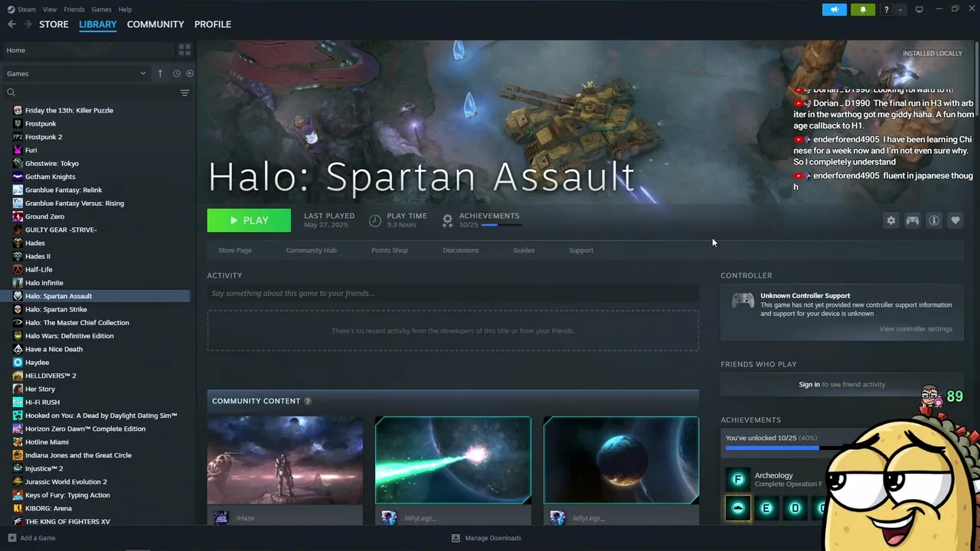Click the Archeology achievement icon

738,480
